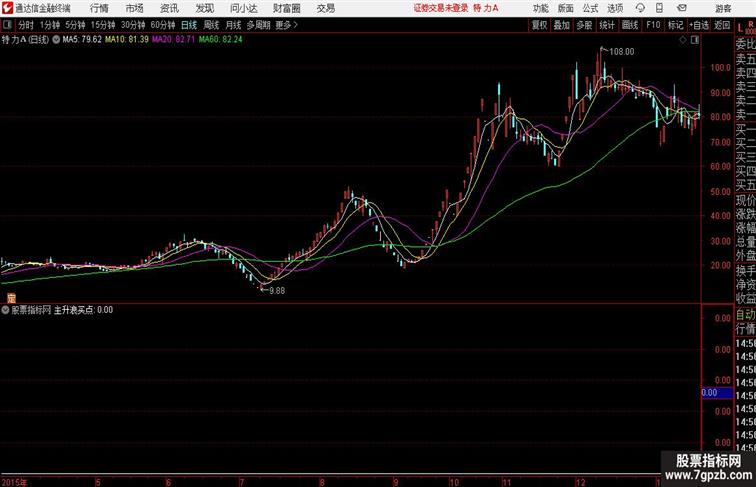The image size is (756, 487).
Task: Click the blue highlighted 0.00 axis value
Action: (x=717, y=393)
